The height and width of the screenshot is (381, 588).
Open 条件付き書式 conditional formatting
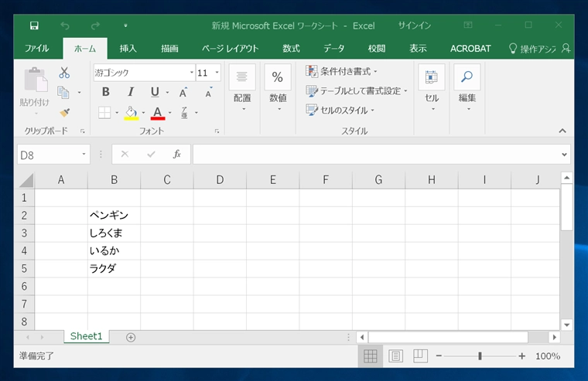(341, 71)
